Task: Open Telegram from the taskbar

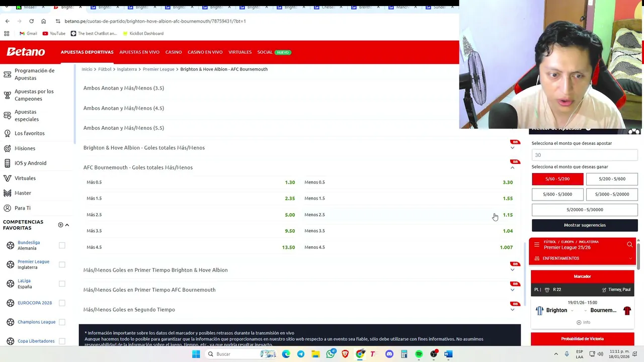Action: pyautogui.click(x=300, y=354)
